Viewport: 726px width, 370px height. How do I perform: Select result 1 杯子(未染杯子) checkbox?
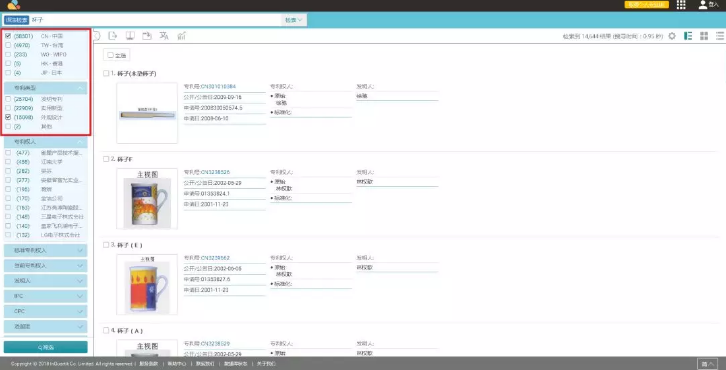[x=106, y=73]
